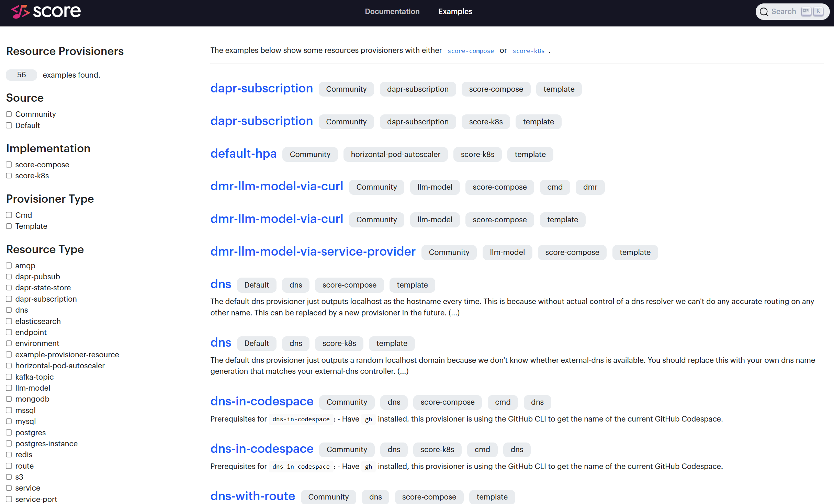Check the redis resource type filter
The width and height of the screenshot is (834, 504).
pyautogui.click(x=9, y=454)
